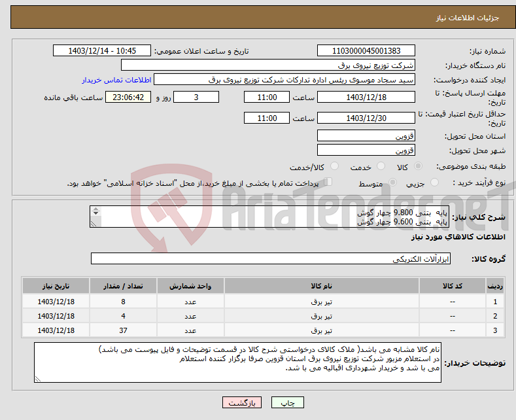Select the کالا radio button
The image size is (516, 420).
pos(418,166)
